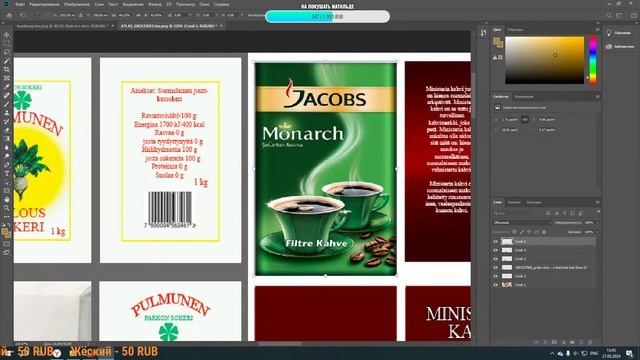Select the Zoom tool
Image resolution: width=640 pixels, height=360 pixels.
click(7, 208)
